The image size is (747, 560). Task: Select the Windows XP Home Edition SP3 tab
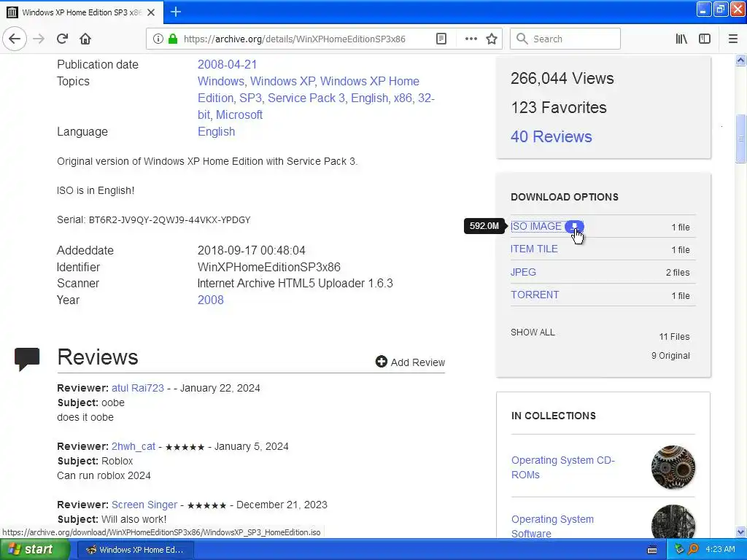click(x=82, y=12)
